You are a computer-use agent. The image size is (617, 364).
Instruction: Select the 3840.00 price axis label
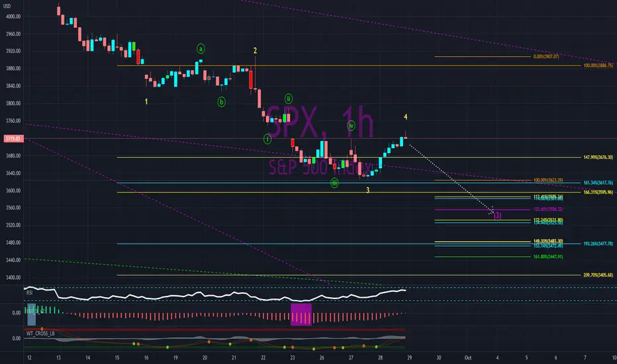tap(13, 86)
